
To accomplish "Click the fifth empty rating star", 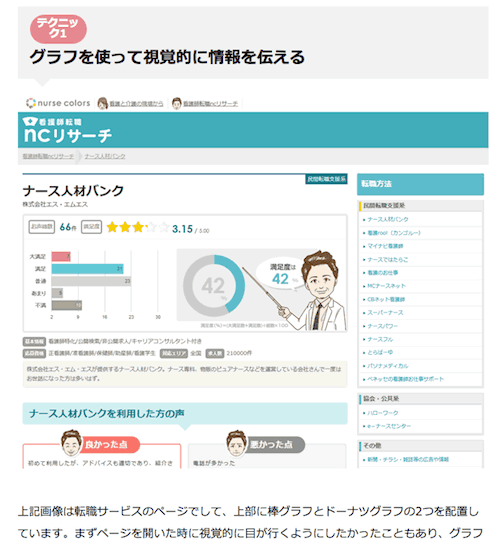I will [x=164, y=227].
